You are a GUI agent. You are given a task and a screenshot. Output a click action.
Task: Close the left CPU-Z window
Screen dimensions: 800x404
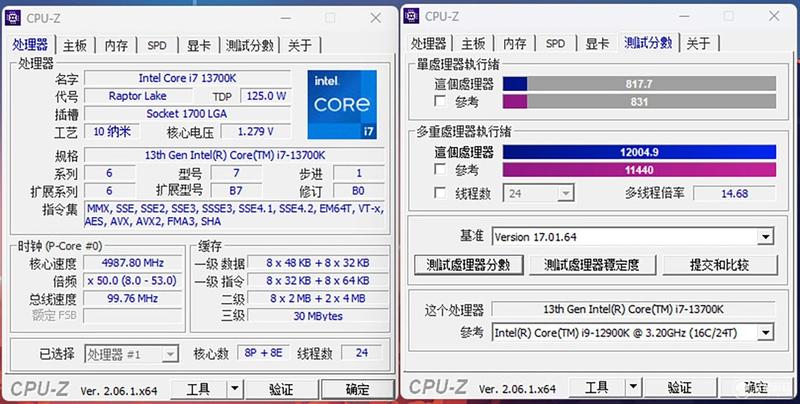click(x=376, y=18)
